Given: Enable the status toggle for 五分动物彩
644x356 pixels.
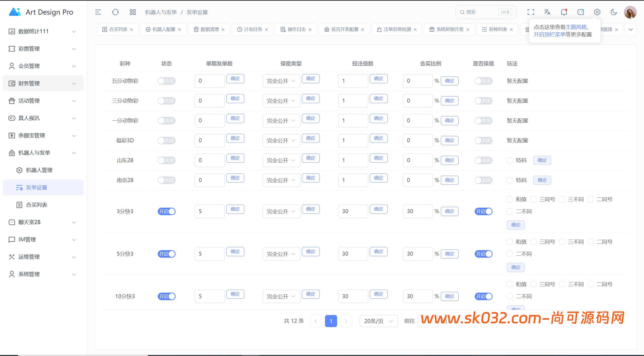Looking at the screenshot, I should point(167,81).
